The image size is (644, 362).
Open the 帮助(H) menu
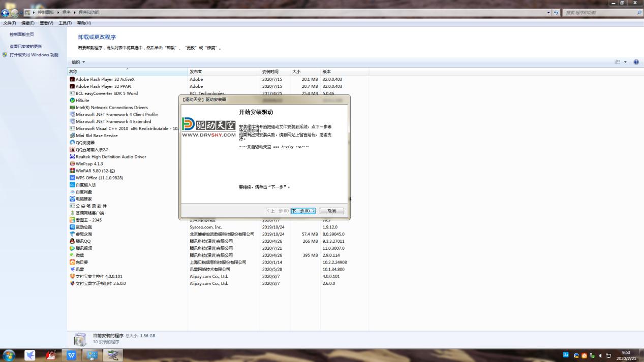pyautogui.click(x=84, y=23)
